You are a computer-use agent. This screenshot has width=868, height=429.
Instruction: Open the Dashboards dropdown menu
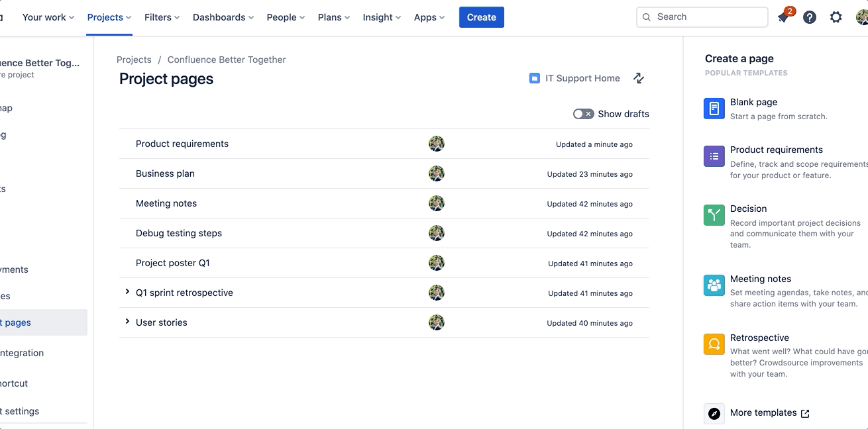point(223,17)
